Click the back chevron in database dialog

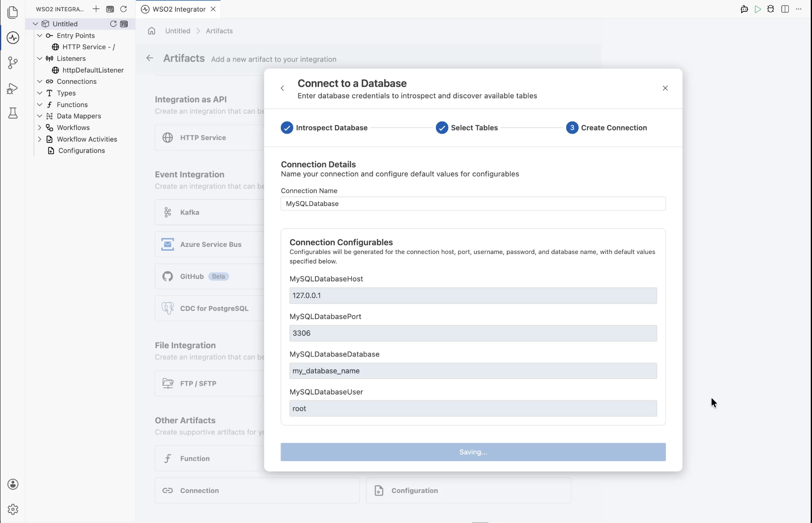tap(283, 88)
